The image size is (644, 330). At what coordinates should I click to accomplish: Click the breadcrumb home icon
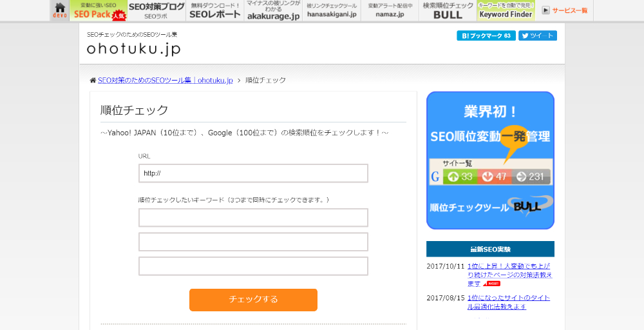[93, 80]
